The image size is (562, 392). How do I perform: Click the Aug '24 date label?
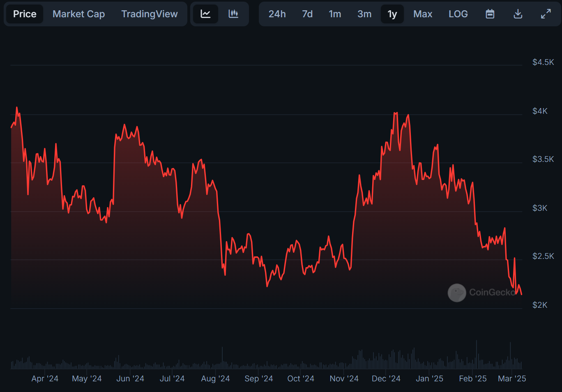tap(215, 379)
